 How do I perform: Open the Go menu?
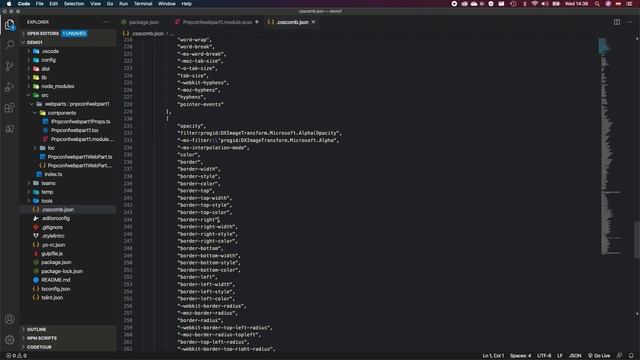[110, 4]
